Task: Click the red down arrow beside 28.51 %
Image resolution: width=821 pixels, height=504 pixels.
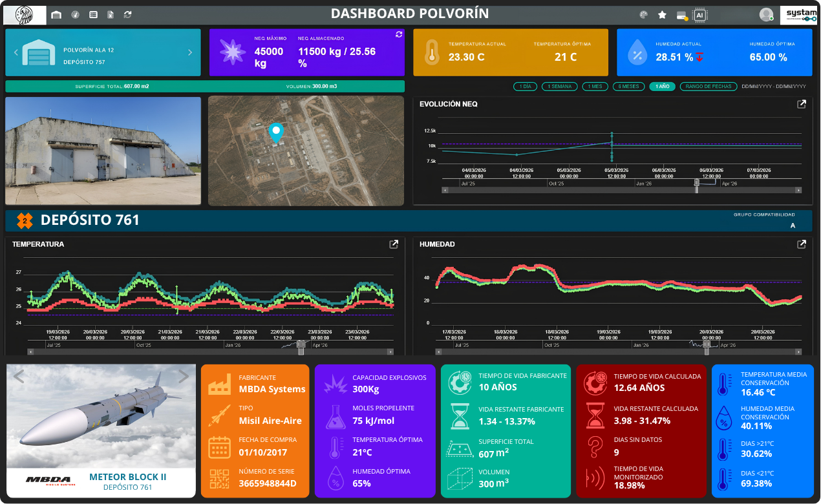Action: pos(699,58)
